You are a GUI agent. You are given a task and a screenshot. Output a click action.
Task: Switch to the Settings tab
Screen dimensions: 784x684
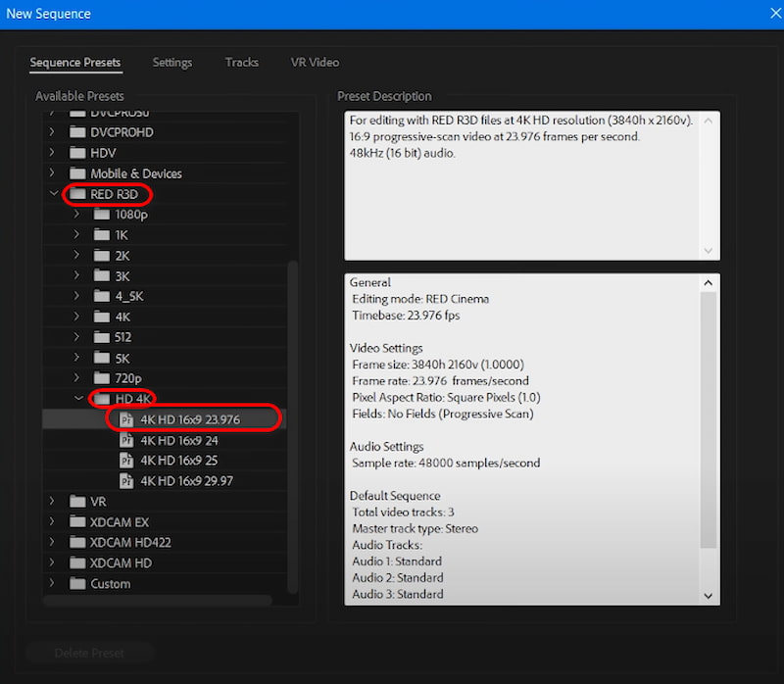(x=172, y=63)
